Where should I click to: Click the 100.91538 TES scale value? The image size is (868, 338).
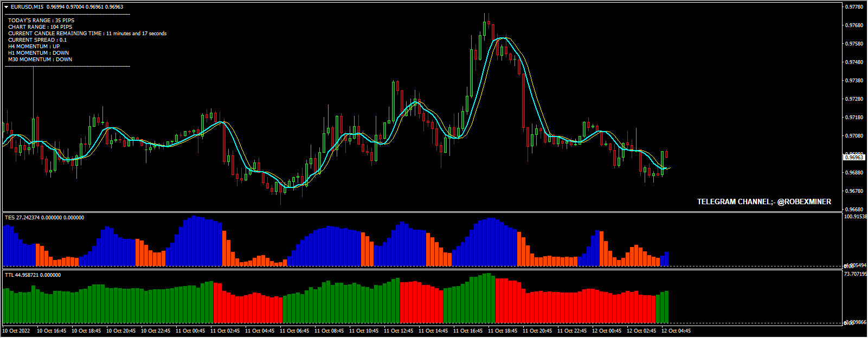point(856,217)
